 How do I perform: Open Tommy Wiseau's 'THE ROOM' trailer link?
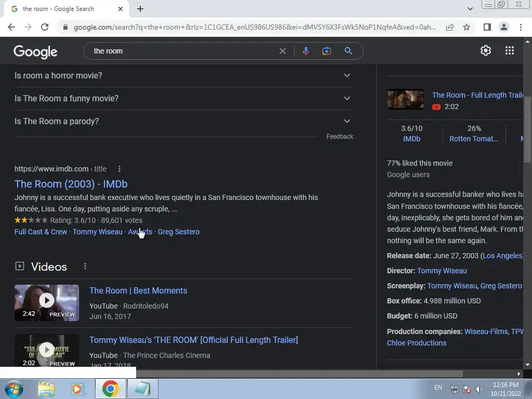193,340
